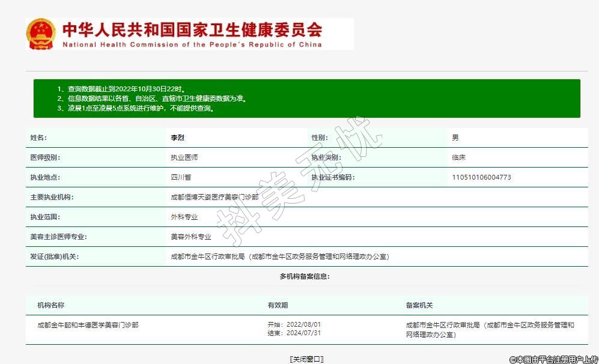Screen dimensions: 599x364
Task: Select certificate number 110510106004773
Action: point(481,177)
